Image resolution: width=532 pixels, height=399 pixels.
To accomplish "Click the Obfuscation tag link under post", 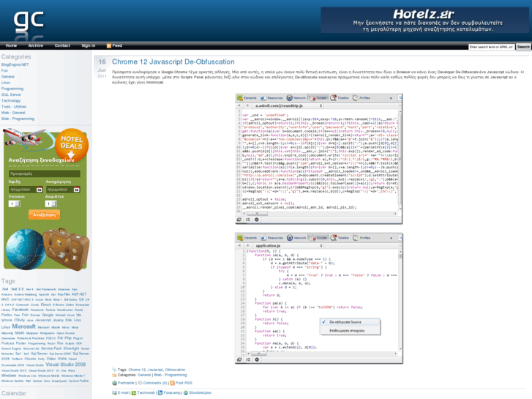I will pyautogui.click(x=175, y=370).
